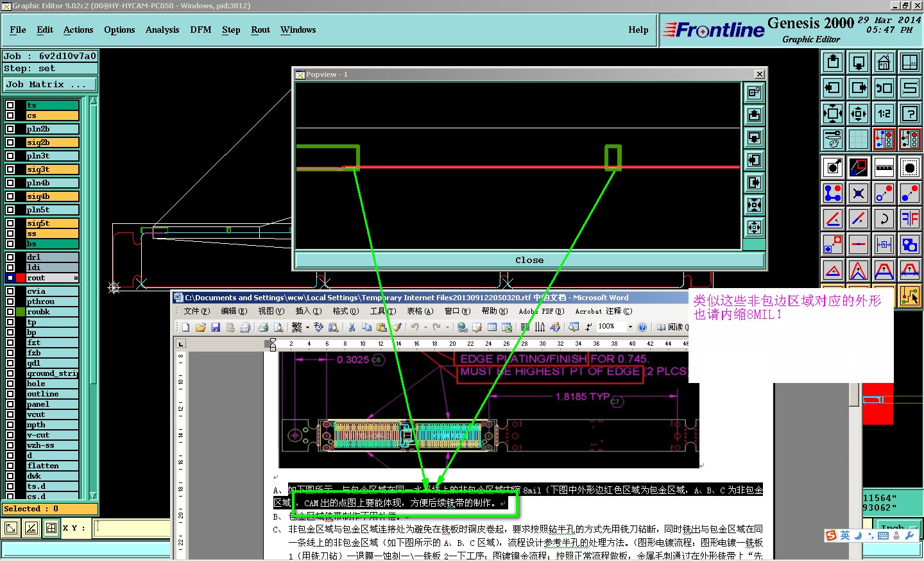Image resolution: width=924 pixels, height=562 pixels.
Task: Click the pan left view icon
Action: pos(833,88)
